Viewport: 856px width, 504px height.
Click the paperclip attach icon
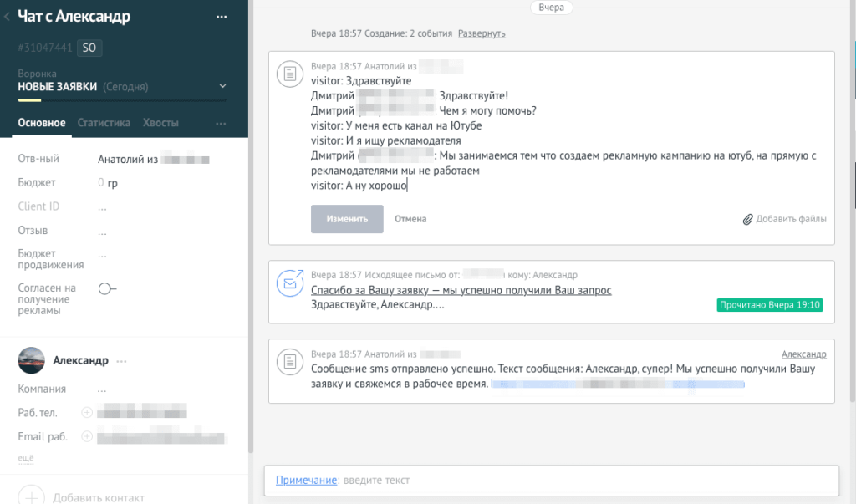point(747,220)
